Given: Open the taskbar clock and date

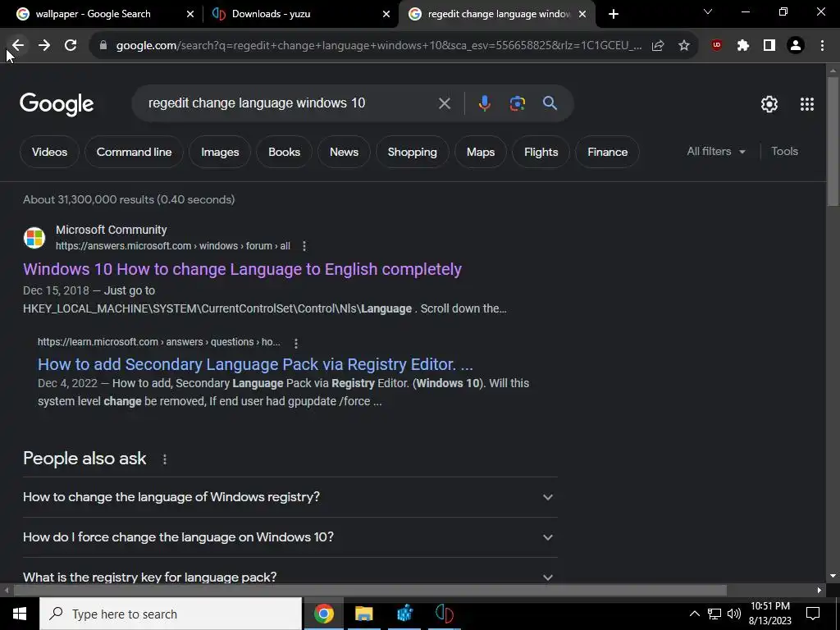Looking at the screenshot, I should (x=769, y=614).
